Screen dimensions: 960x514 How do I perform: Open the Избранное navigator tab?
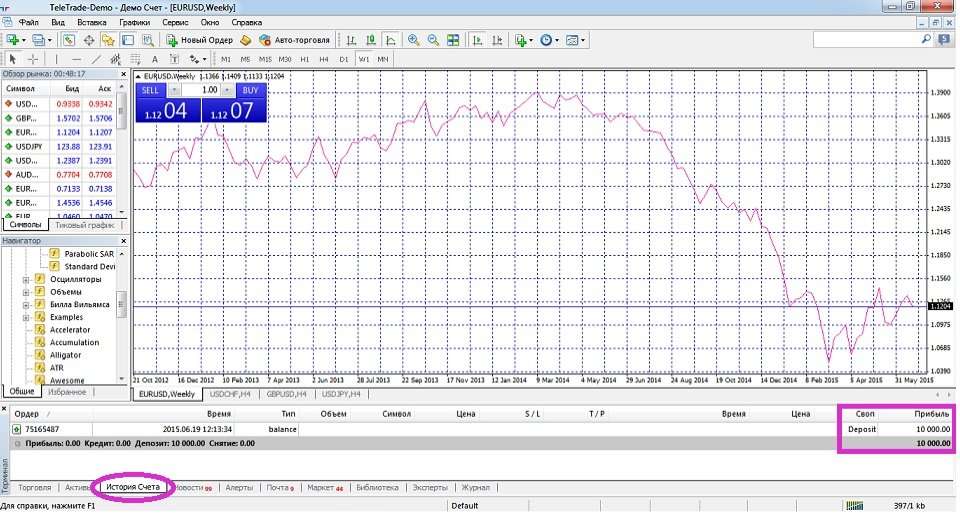(x=67, y=392)
